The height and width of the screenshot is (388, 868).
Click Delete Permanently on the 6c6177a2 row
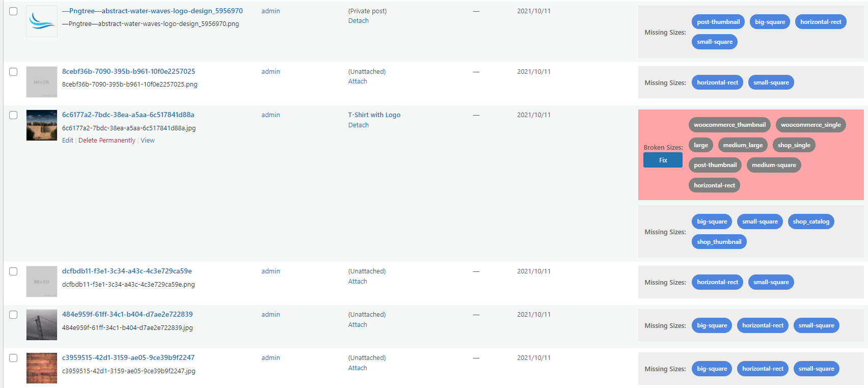coord(107,140)
